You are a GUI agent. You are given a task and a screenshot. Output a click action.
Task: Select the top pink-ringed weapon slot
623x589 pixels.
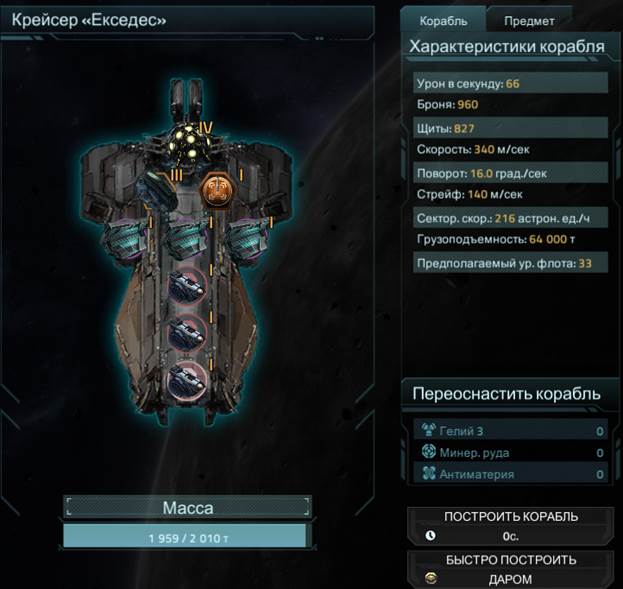tap(186, 286)
